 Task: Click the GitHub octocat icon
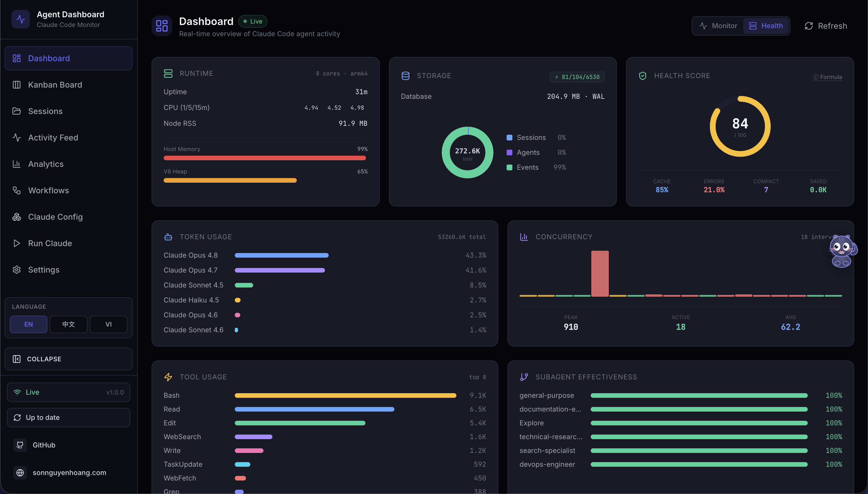point(20,445)
